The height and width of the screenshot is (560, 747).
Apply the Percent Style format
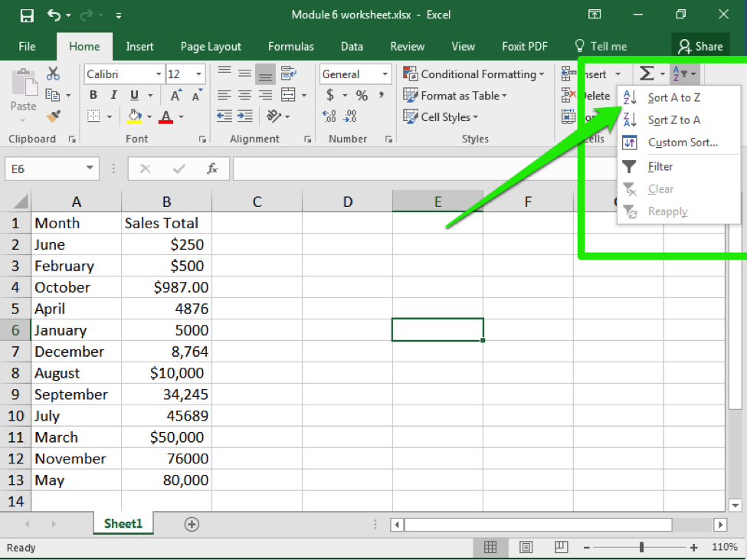click(362, 96)
